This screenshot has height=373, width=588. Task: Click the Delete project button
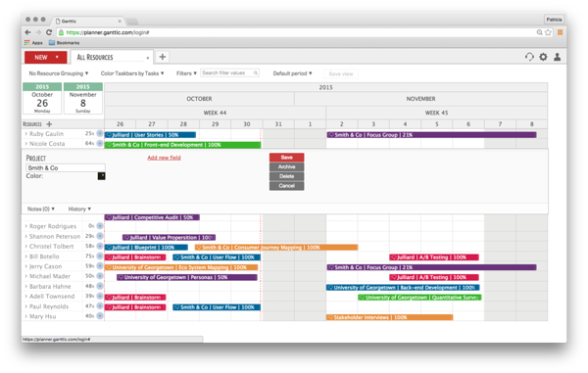click(286, 176)
